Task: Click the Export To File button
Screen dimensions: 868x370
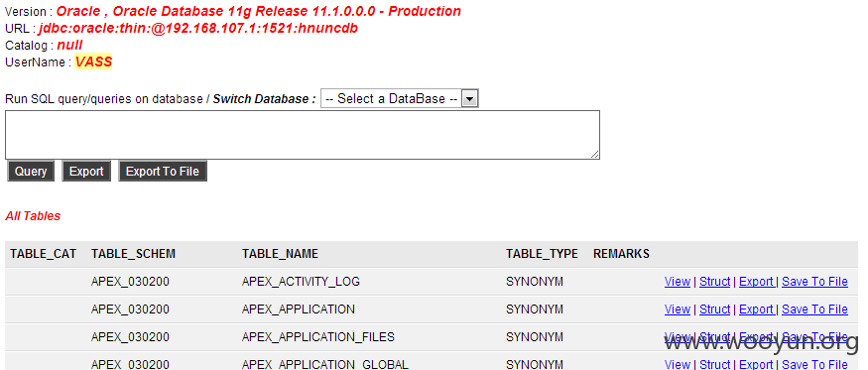Action: tap(163, 172)
